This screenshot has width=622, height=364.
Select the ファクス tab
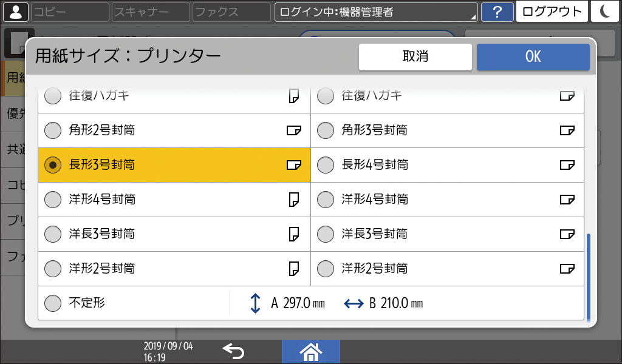click(231, 11)
